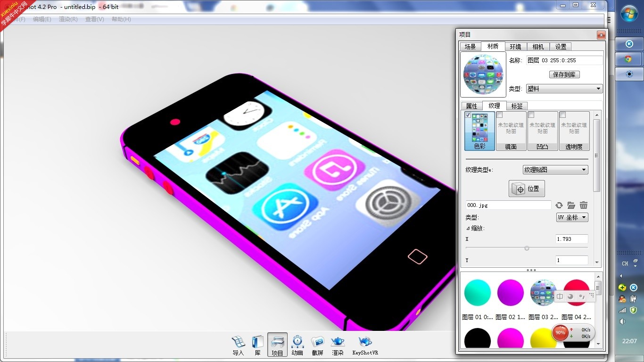644x362 pixels.
Task: Open the 帮助(H) menu
Action: click(x=121, y=19)
